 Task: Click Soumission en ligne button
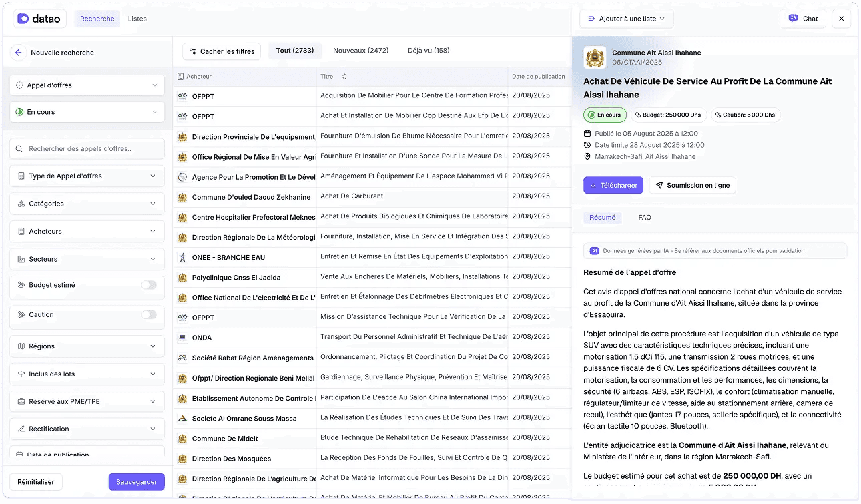(692, 185)
